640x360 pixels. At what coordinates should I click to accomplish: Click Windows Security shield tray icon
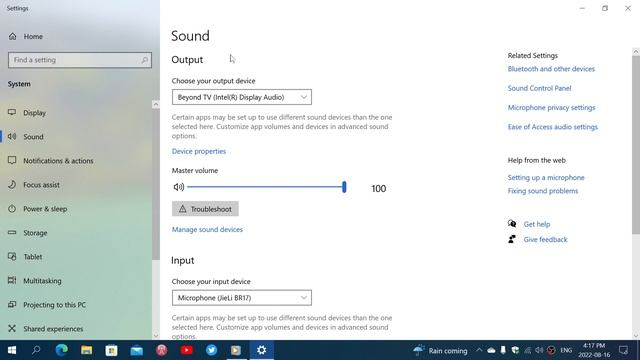coord(515,350)
